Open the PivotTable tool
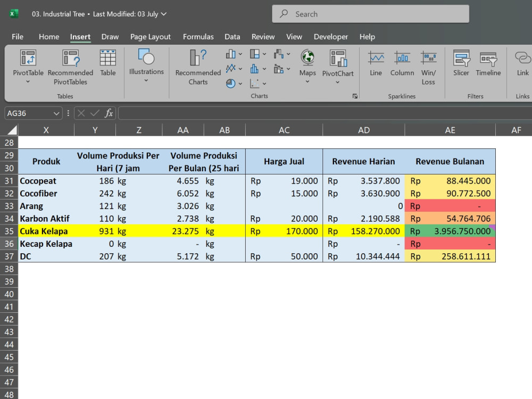Viewport: 532px width, 399px height. point(28,66)
